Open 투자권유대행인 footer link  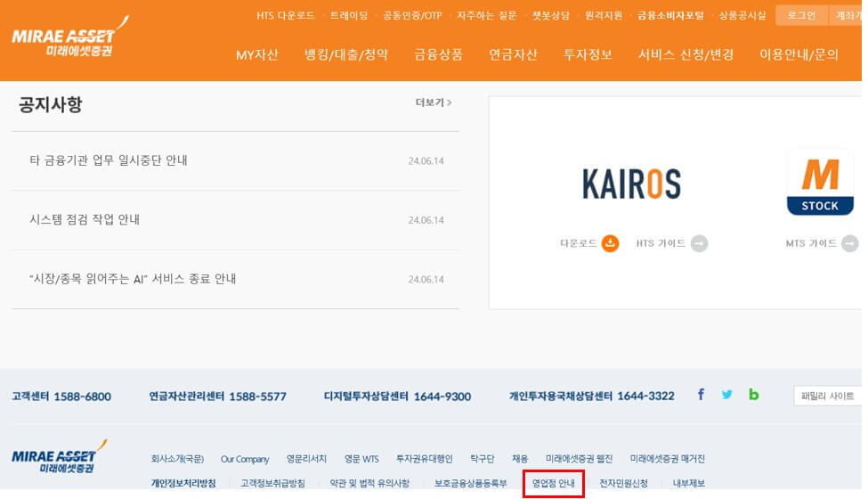coord(424,459)
